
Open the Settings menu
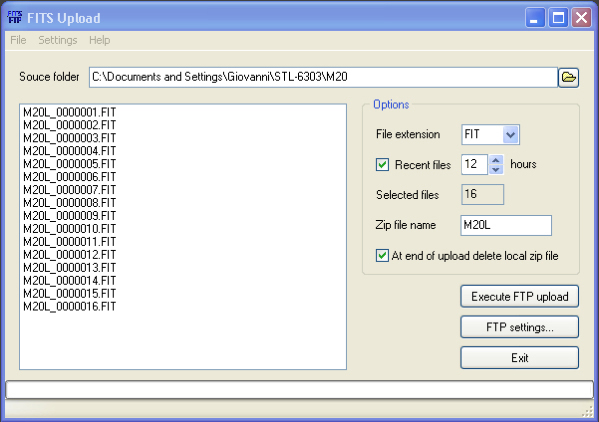coord(58,40)
